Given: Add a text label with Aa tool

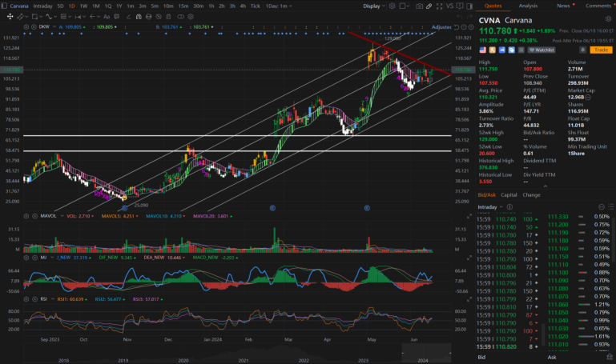Looking at the screenshot, I should [107, 17].
